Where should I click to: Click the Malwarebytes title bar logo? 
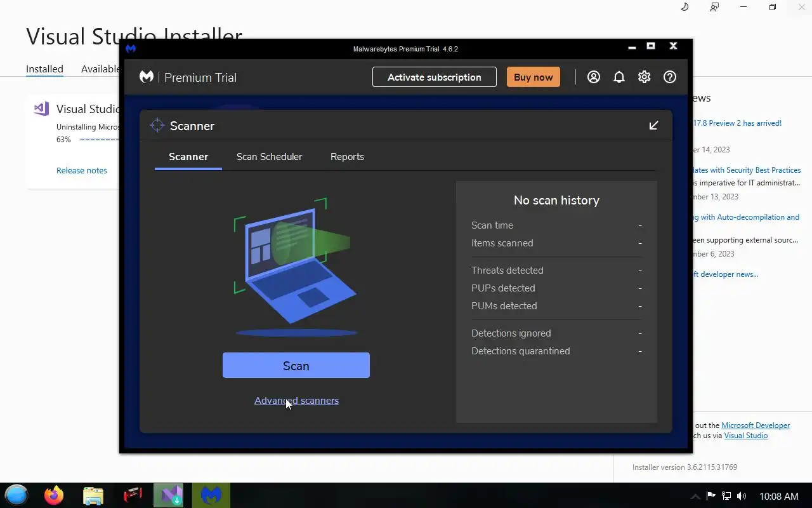click(x=131, y=48)
